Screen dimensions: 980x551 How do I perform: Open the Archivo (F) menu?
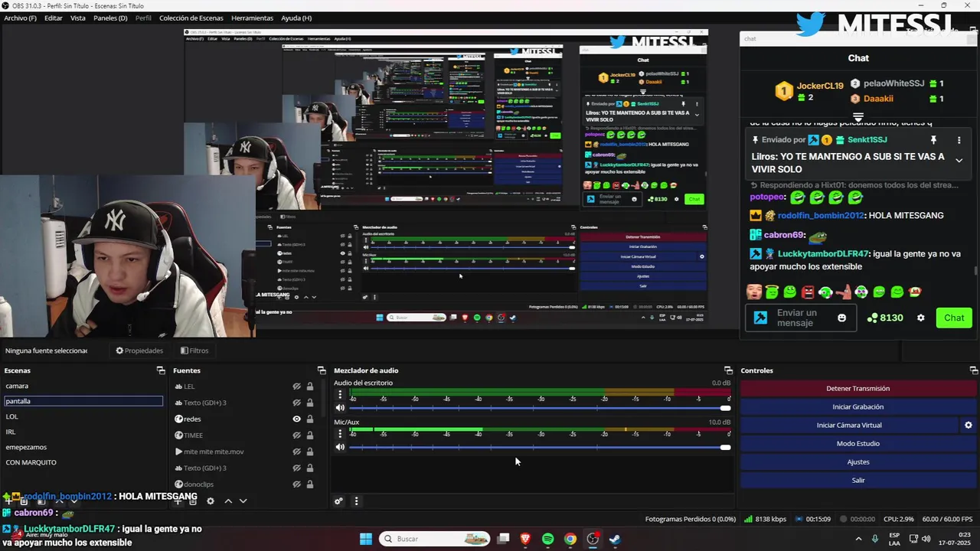(x=20, y=18)
